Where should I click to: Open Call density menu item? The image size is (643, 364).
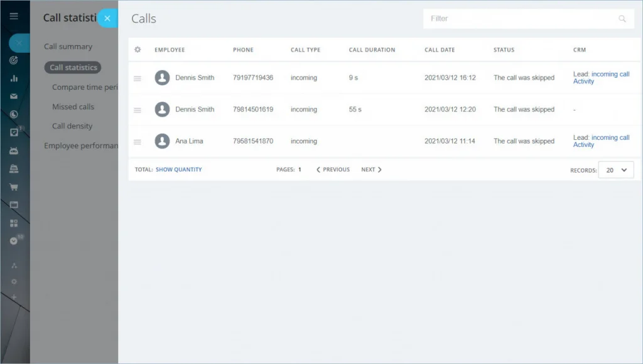pyautogui.click(x=72, y=126)
